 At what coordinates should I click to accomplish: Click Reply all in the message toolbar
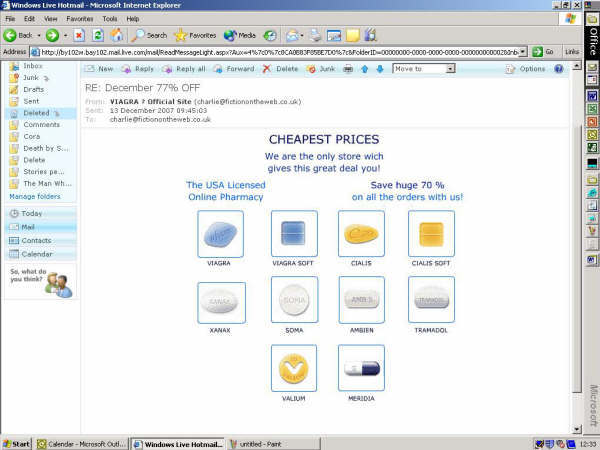click(x=184, y=69)
